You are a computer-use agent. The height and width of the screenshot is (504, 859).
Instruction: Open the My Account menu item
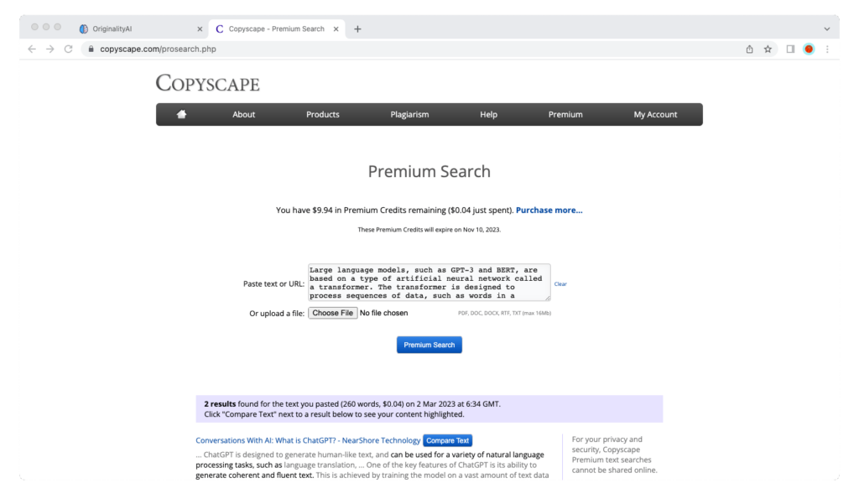pos(655,115)
